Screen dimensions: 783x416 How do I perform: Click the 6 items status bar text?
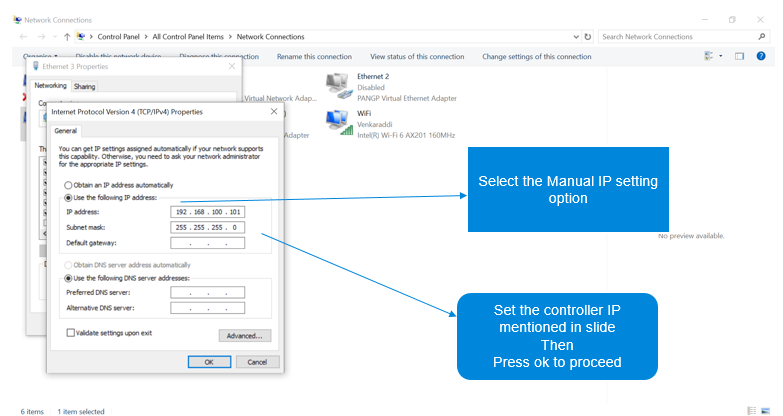click(32, 412)
